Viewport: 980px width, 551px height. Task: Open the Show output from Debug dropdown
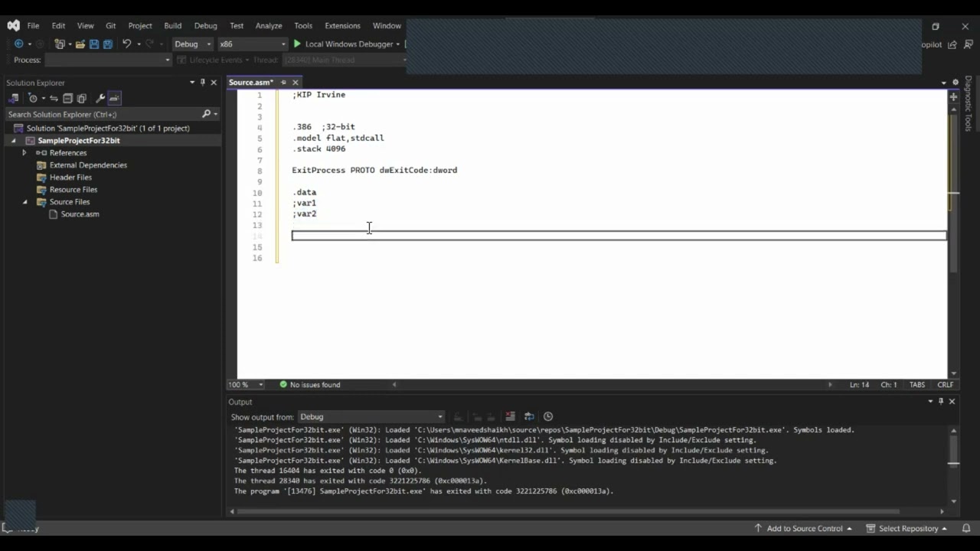[371, 416]
